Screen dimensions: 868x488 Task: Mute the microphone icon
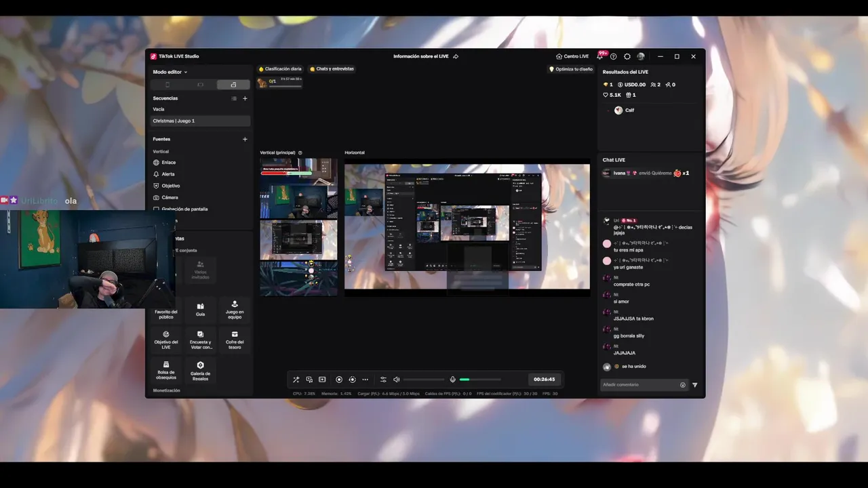tap(453, 380)
